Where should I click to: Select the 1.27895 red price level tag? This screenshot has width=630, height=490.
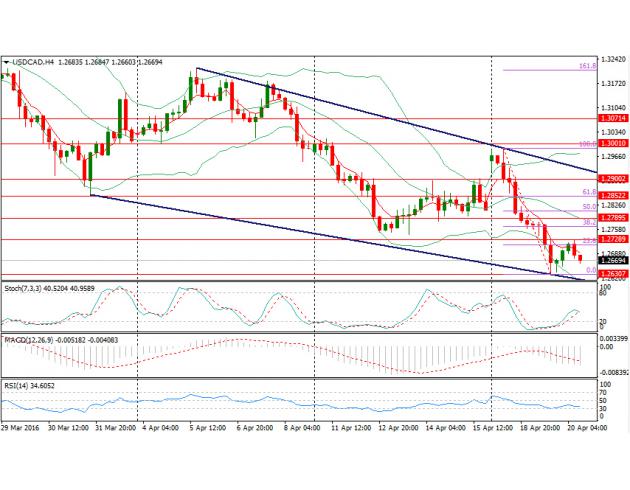(x=612, y=218)
